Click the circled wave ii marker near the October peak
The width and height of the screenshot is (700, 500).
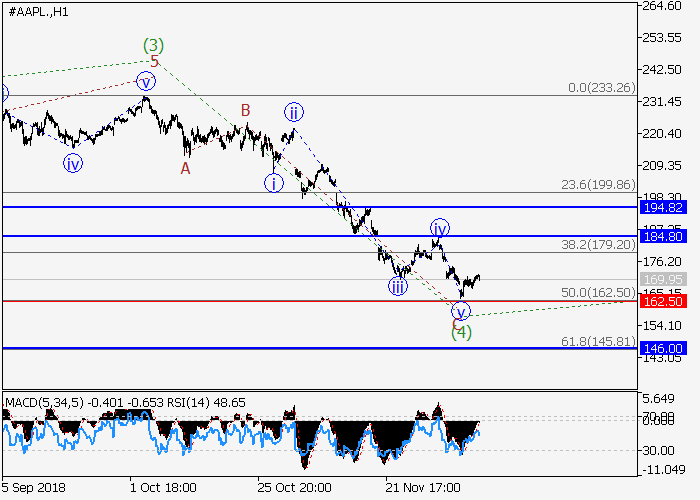[293, 111]
